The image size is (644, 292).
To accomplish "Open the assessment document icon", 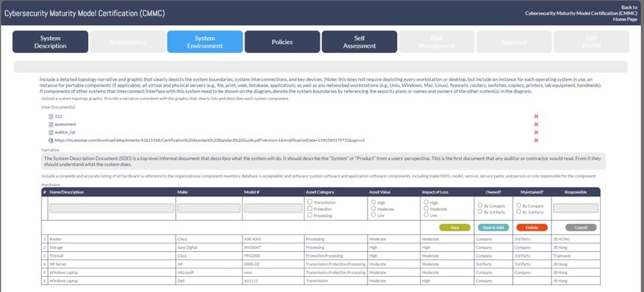I will [51, 124].
